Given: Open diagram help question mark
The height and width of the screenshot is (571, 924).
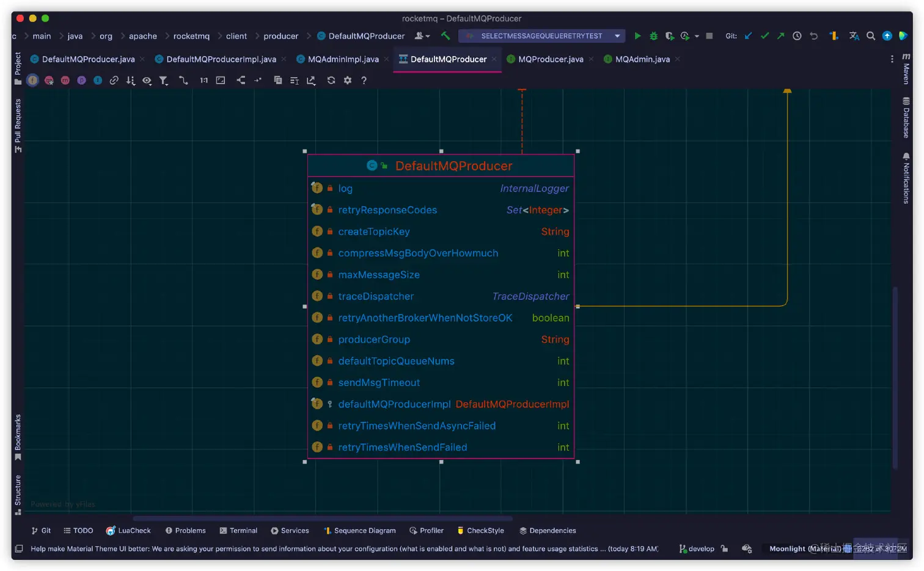Looking at the screenshot, I should 364,81.
